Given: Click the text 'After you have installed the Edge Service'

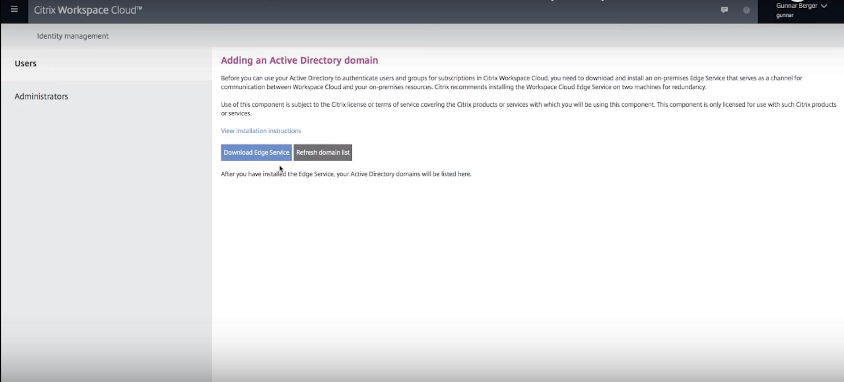Looking at the screenshot, I should (277, 174).
